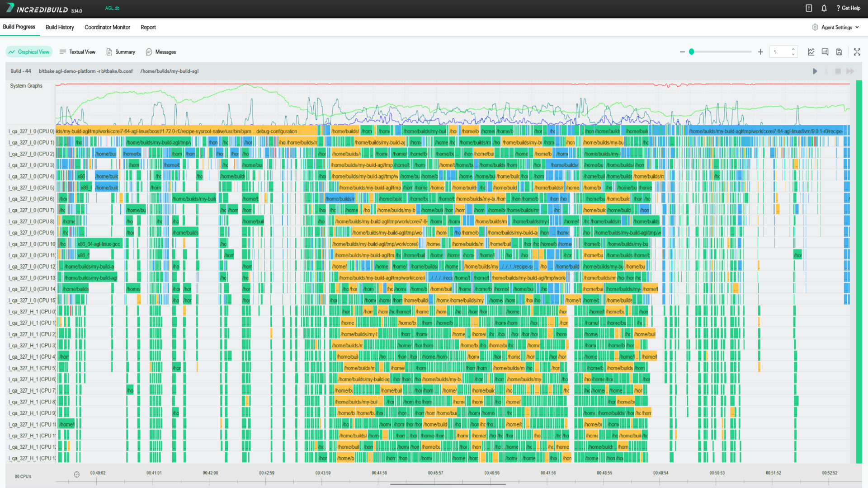This screenshot has width=868, height=488.
Task: Zoom in with the plus button
Action: tap(760, 52)
